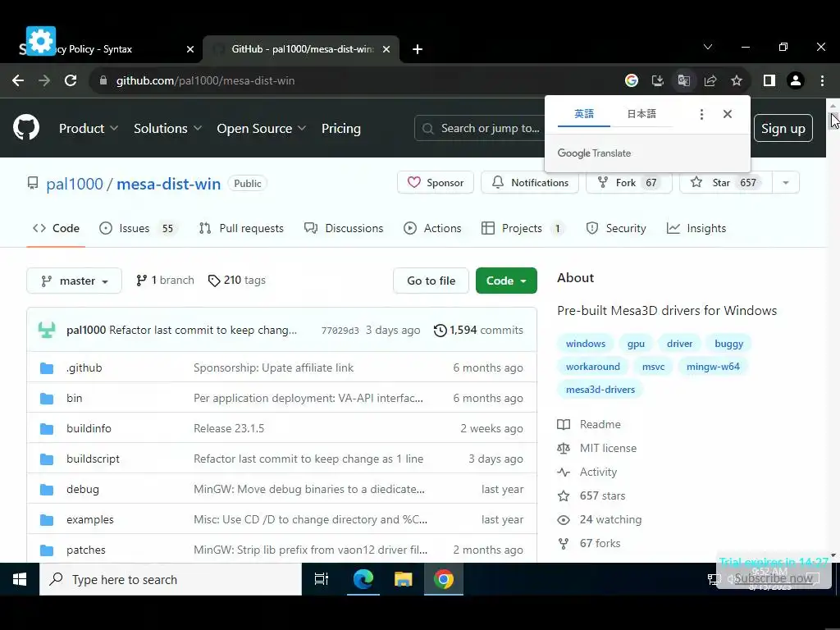Expand the Open Source menu
840x630 pixels.
click(x=262, y=129)
